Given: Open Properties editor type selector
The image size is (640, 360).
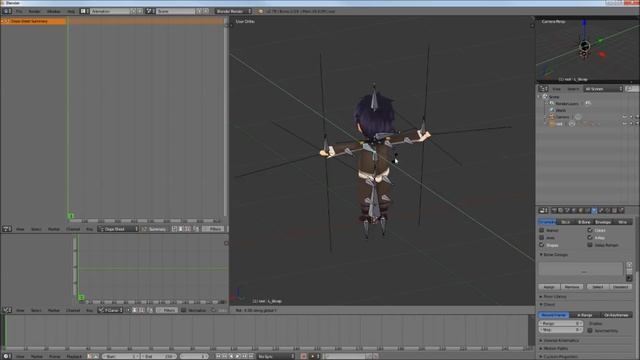Looking at the screenshot, I should click(543, 211).
